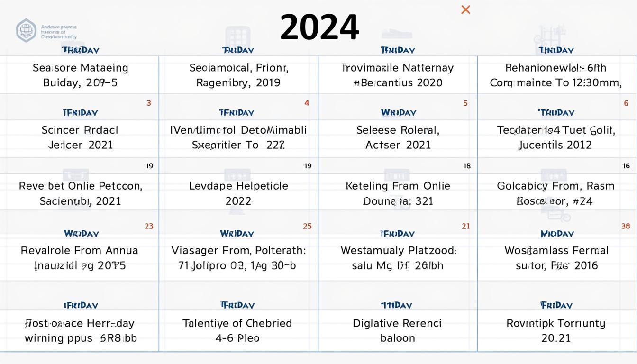Open the 'Seleese Roleral' event
The width and height of the screenshot is (637, 364).
click(398, 137)
